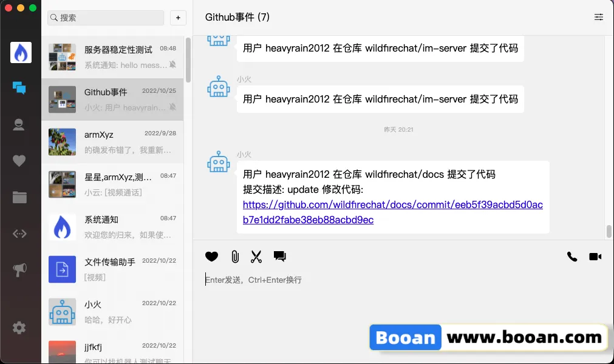The image size is (614, 364).
Task: Open conversation options via the top-right lines icon
Action: click(x=598, y=18)
